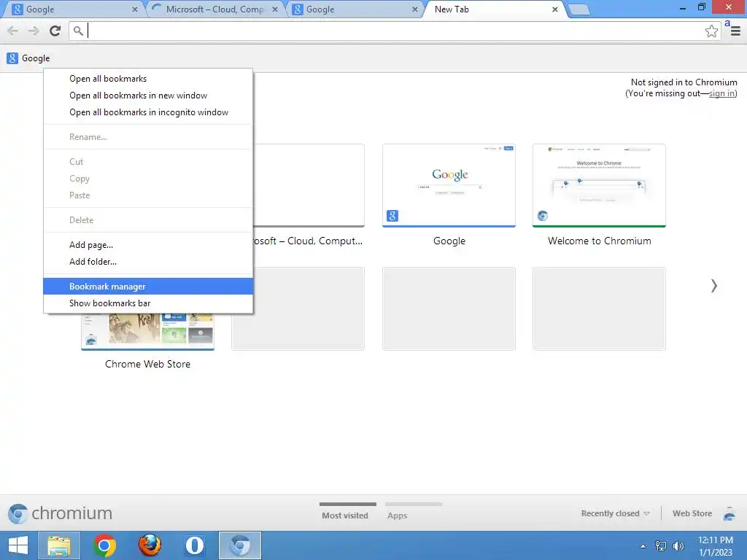
Task: Choose Open all bookmarks
Action: pos(147,79)
